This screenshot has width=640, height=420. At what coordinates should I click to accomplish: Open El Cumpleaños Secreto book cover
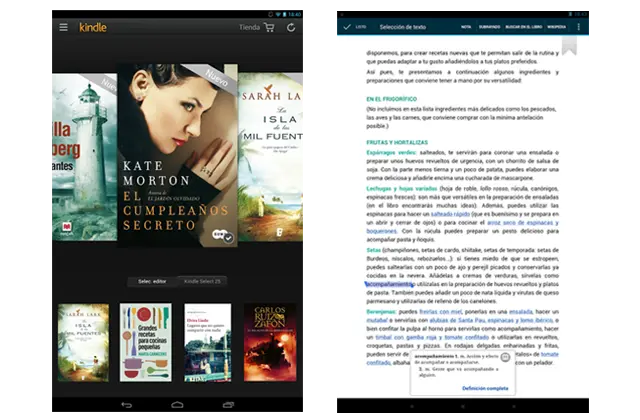click(176, 155)
